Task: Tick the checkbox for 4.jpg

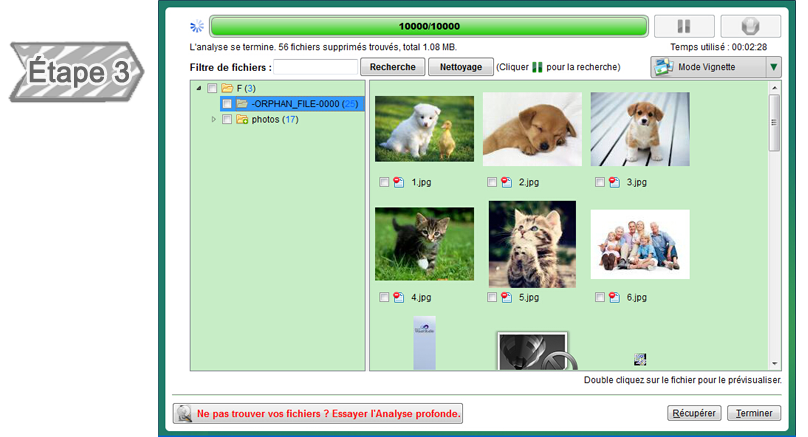Action: point(385,298)
